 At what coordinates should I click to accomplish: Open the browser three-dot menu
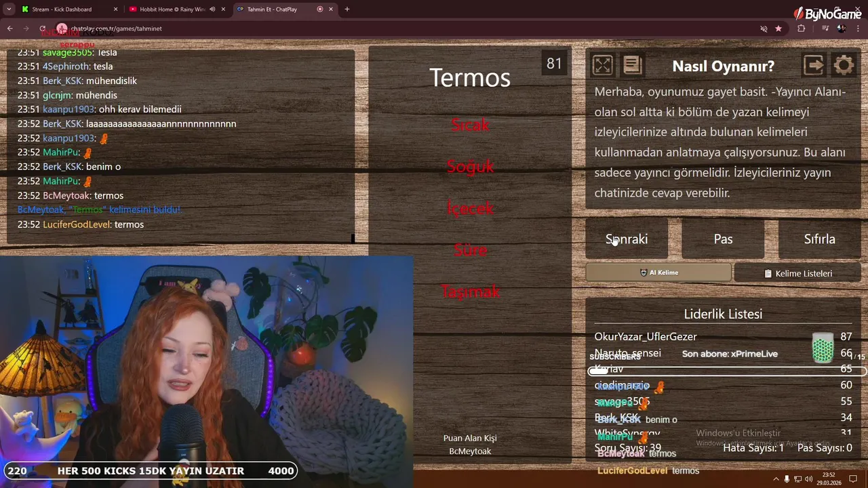pyautogui.click(x=859, y=28)
